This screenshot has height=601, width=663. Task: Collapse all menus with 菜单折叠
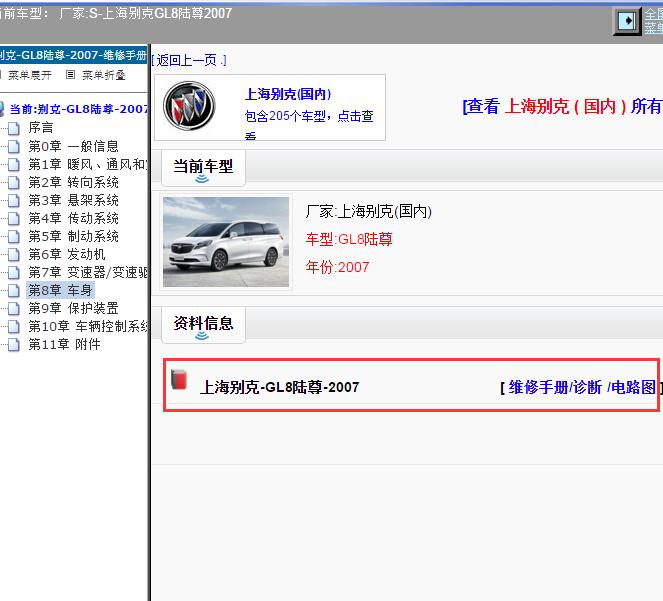(104, 75)
